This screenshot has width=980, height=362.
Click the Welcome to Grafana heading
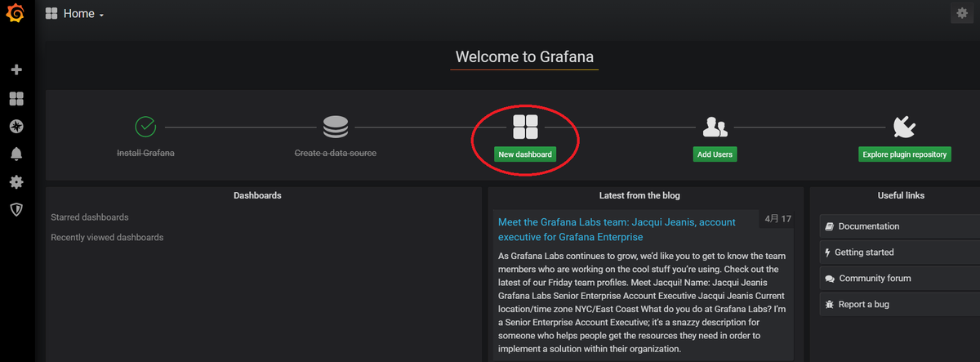[x=524, y=57]
